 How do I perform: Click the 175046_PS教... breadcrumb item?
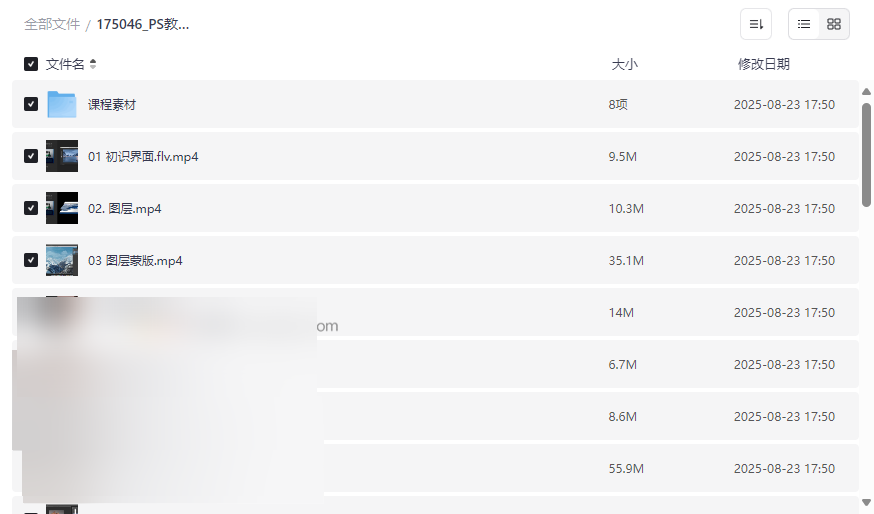pyautogui.click(x=143, y=24)
